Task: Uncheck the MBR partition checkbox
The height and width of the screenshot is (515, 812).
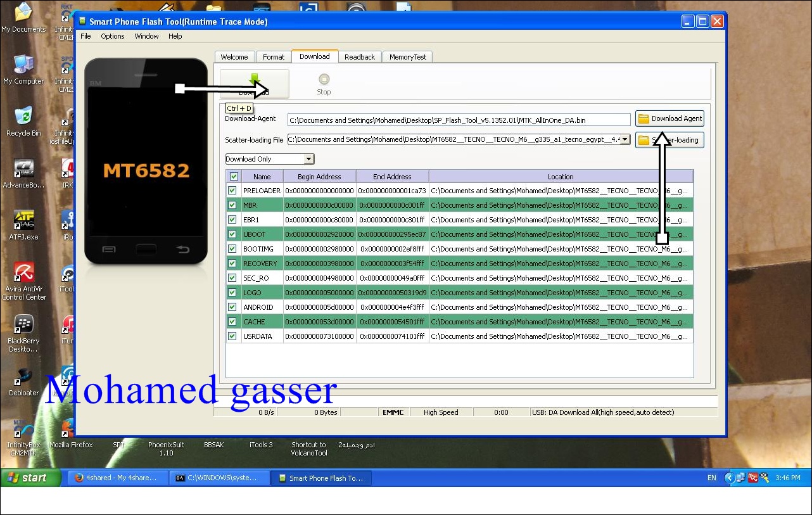Action: [232, 205]
